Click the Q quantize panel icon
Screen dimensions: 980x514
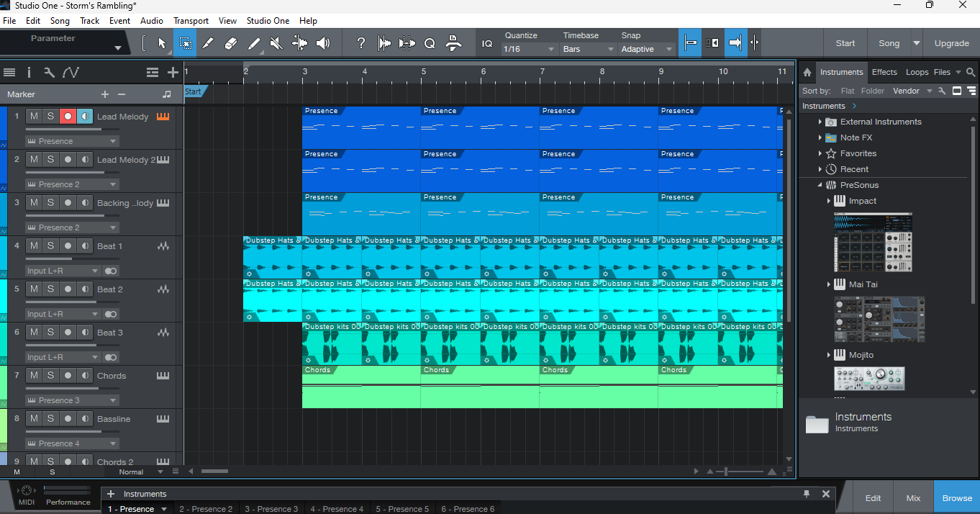430,43
